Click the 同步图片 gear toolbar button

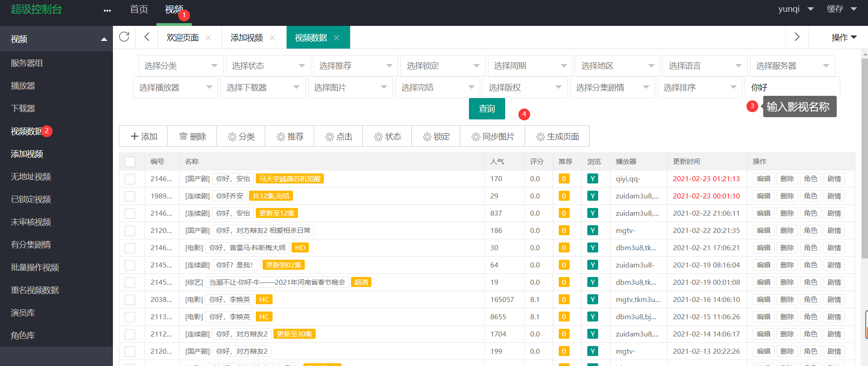coord(493,136)
